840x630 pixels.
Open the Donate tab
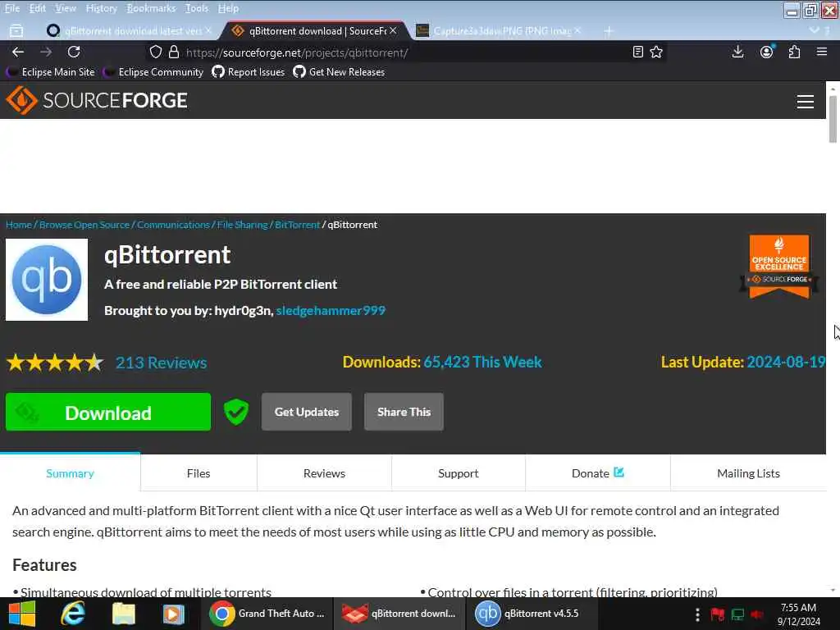[597, 473]
